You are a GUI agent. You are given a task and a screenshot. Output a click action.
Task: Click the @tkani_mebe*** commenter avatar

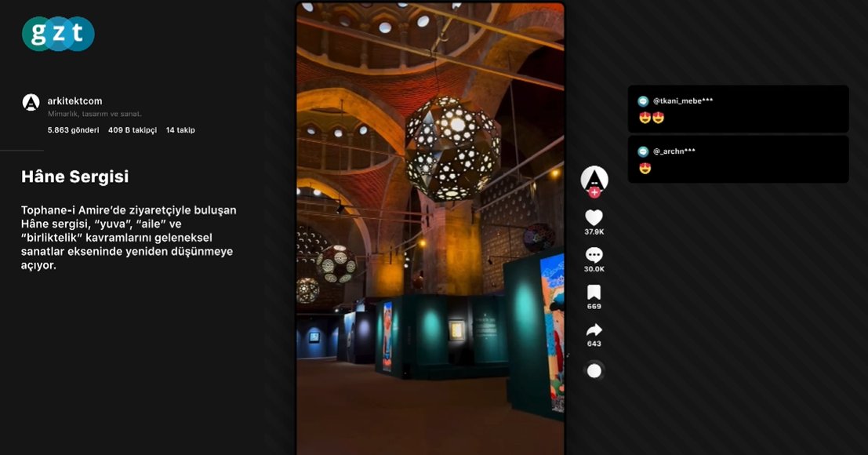[x=643, y=100]
